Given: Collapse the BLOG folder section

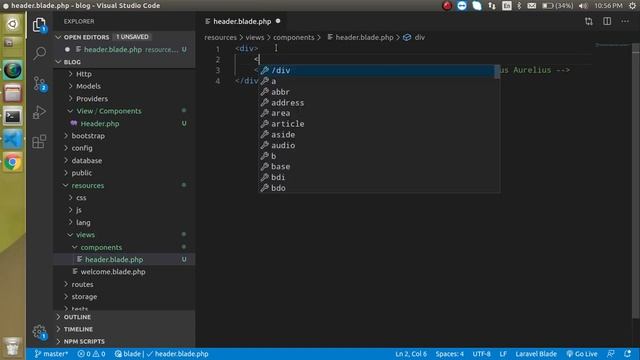Looking at the screenshot, I should (x=124, y=62).
